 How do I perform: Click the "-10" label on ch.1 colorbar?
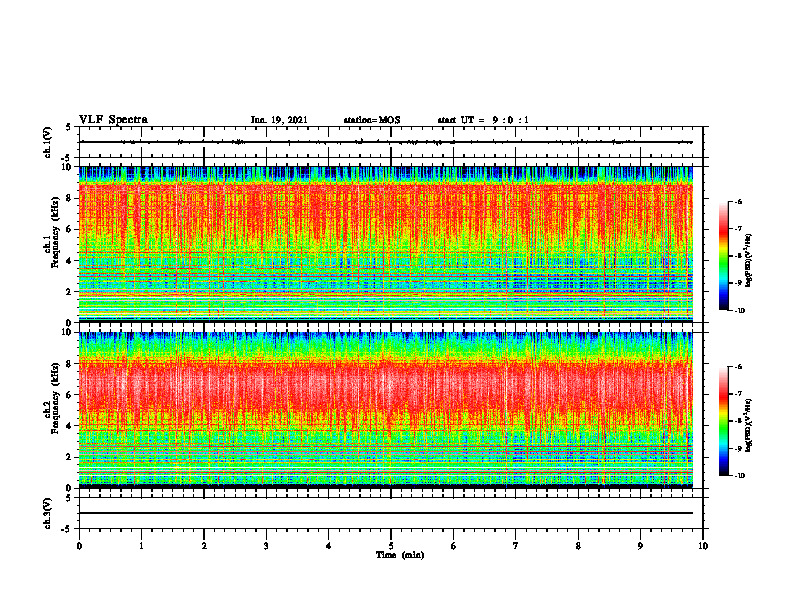point(740,311)
